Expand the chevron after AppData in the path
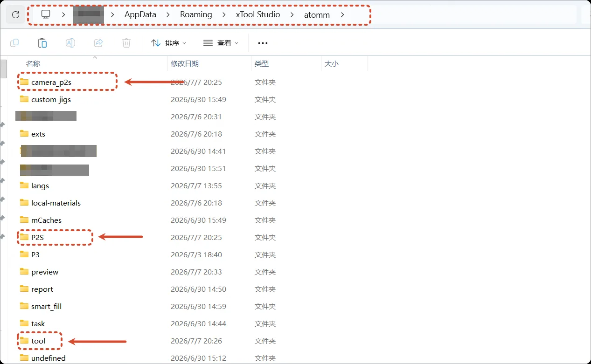 pyautogui.click(x=168, y=14)
